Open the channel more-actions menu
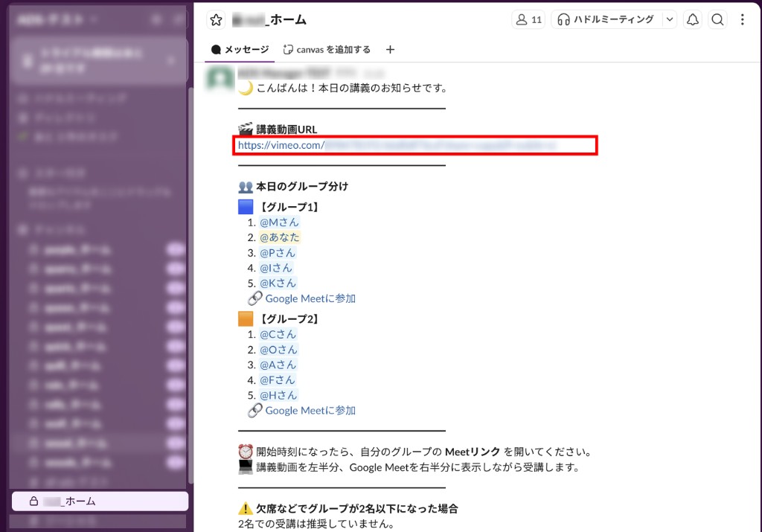This screenshot has height=532, width=762. pyautogui.click(x=741, y=20)
